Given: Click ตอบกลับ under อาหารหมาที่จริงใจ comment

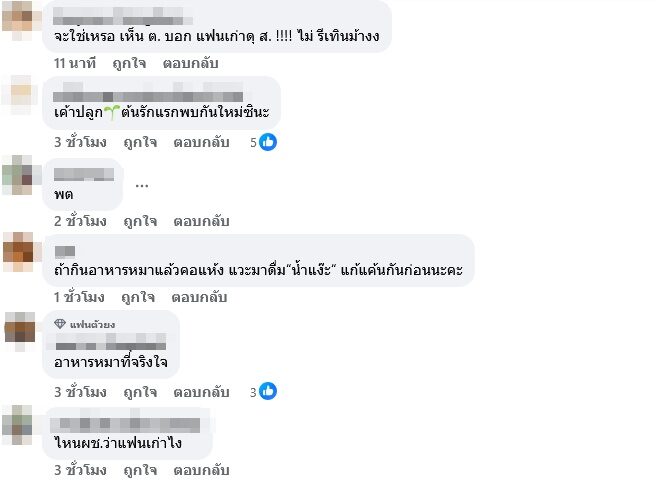Looking at the screenshot, I should click(x=201, y=392).
